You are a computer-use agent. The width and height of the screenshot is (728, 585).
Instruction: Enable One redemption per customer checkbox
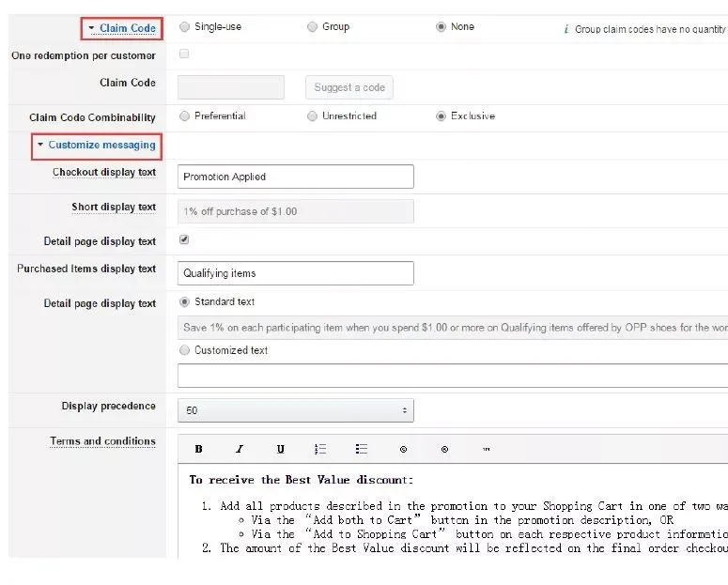tap(184, 54)
